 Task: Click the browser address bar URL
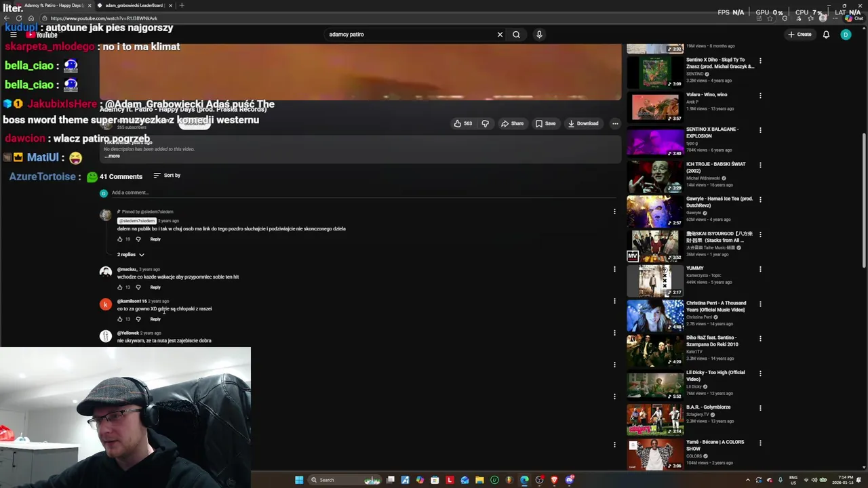104,18
